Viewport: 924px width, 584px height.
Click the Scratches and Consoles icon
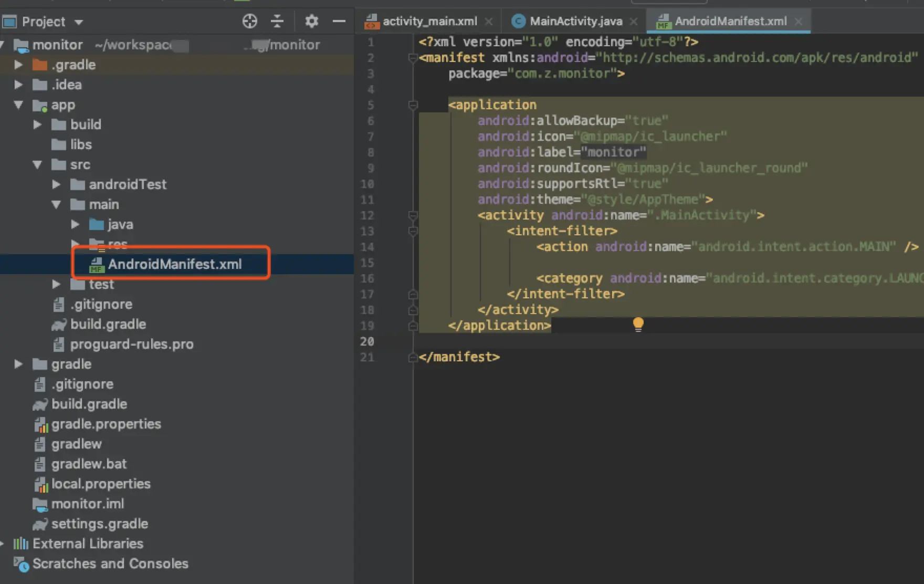[x=21, y=564]
